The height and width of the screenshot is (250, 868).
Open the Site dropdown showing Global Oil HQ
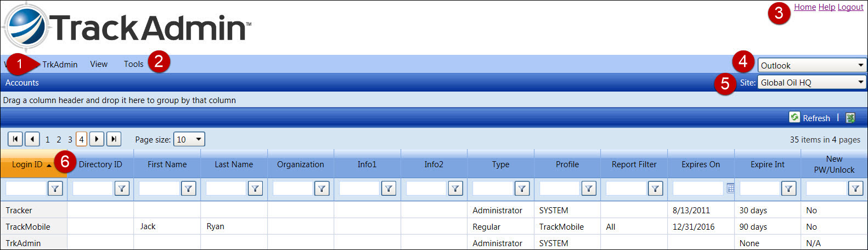pos(812,82)
